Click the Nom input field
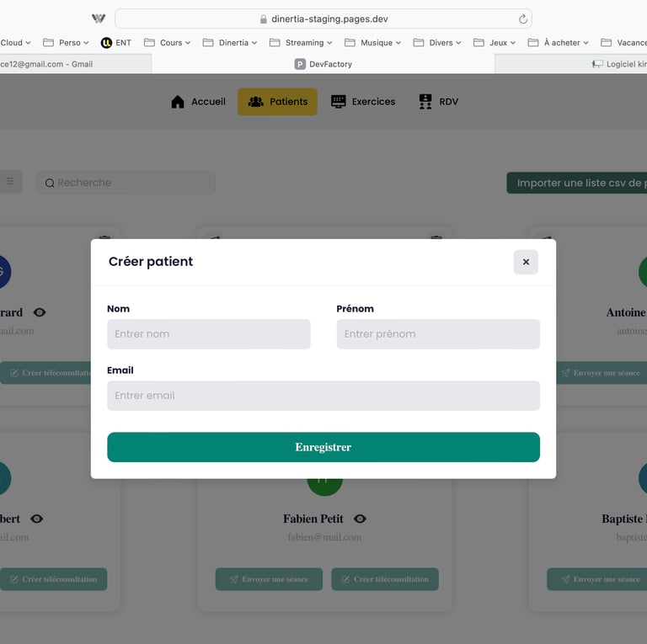This screenshot has height=644, width=647. [209, 334]
